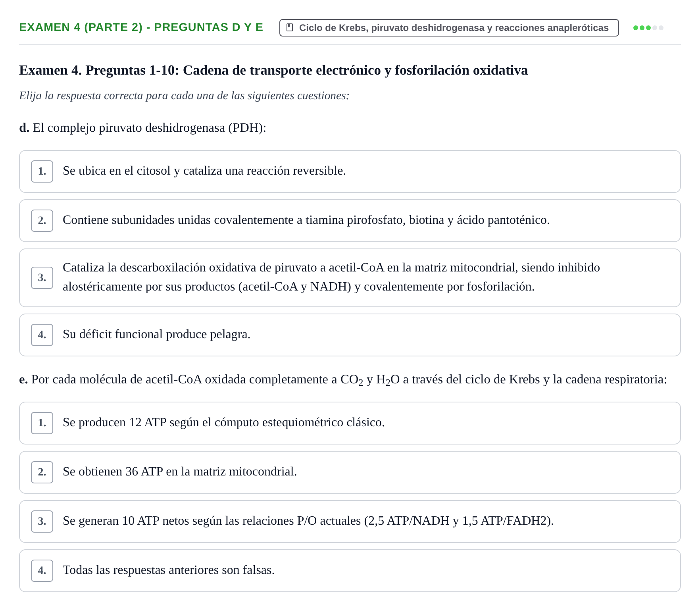Screen dimensions: 700x612
Task: Open the Ciclo de Krebs topic badge
Action: 449,28
